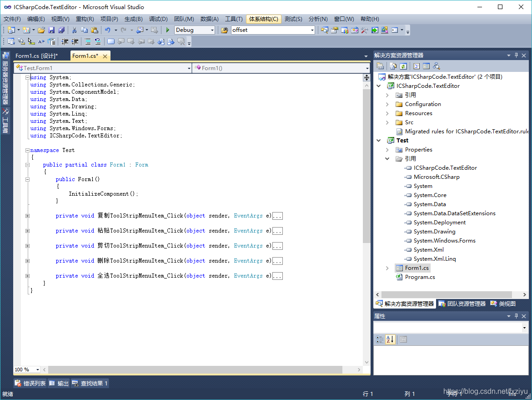Open the Command Window icon
The width and height of the screenshot is (532, 400).
pyautogui.click(x=395, y=30)
